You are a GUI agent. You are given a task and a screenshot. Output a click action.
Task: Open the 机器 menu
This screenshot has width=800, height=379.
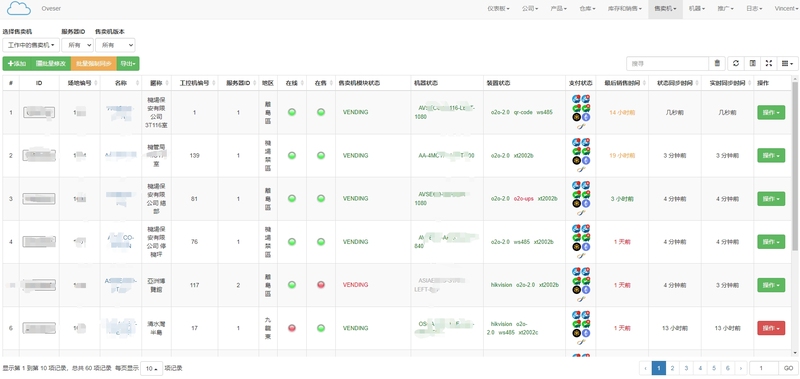[696, 9]
